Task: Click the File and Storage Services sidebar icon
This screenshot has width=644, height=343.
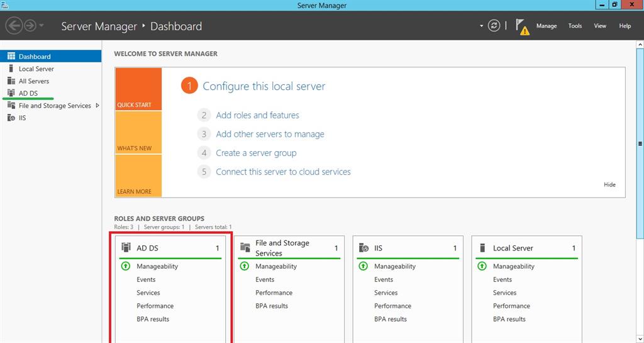Action: point(11,106)
